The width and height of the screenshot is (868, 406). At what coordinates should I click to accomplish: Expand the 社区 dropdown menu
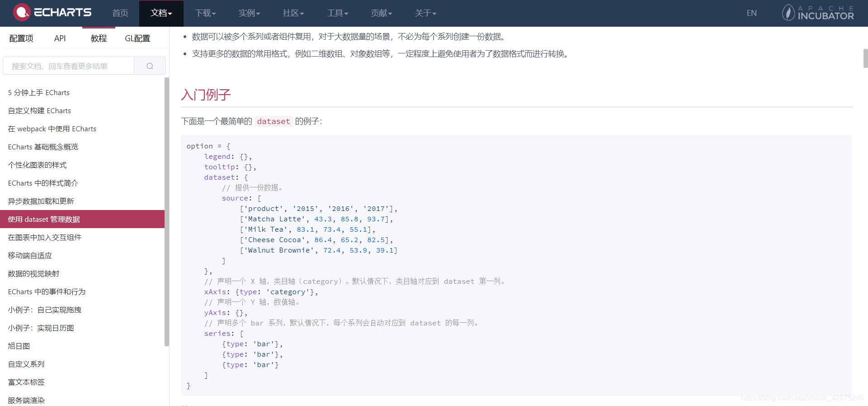(x=293, y=13)
